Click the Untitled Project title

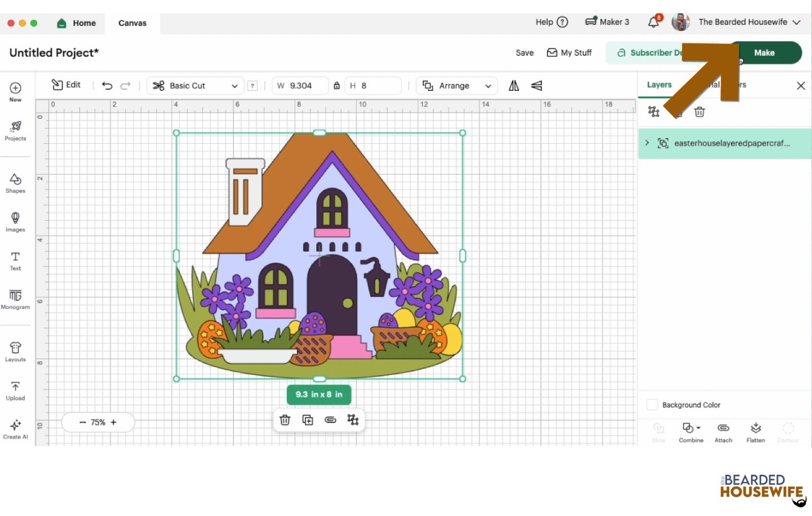point(54,53)
